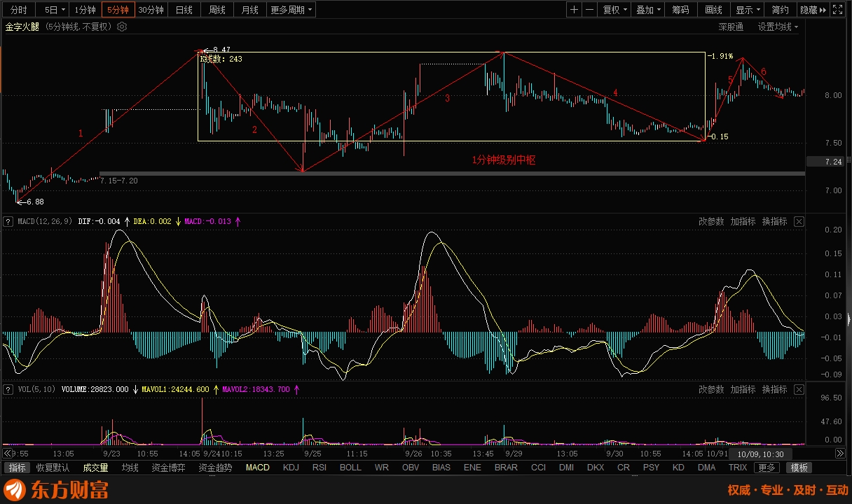Open the 叠加 overlay dropdown

click(648, 10)
